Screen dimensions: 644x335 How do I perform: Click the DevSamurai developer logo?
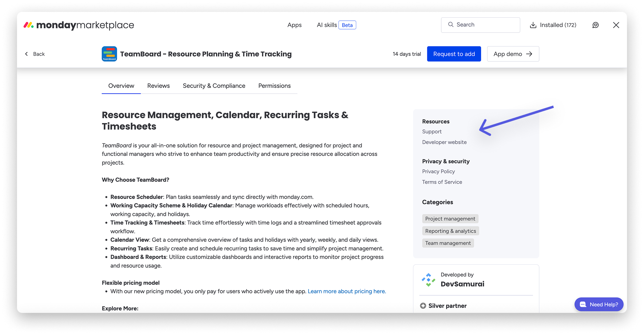429,280
